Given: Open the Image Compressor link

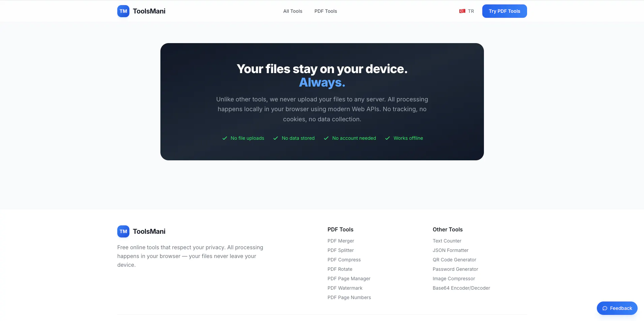Looking at the screenshot, I should tap(454, 279).
